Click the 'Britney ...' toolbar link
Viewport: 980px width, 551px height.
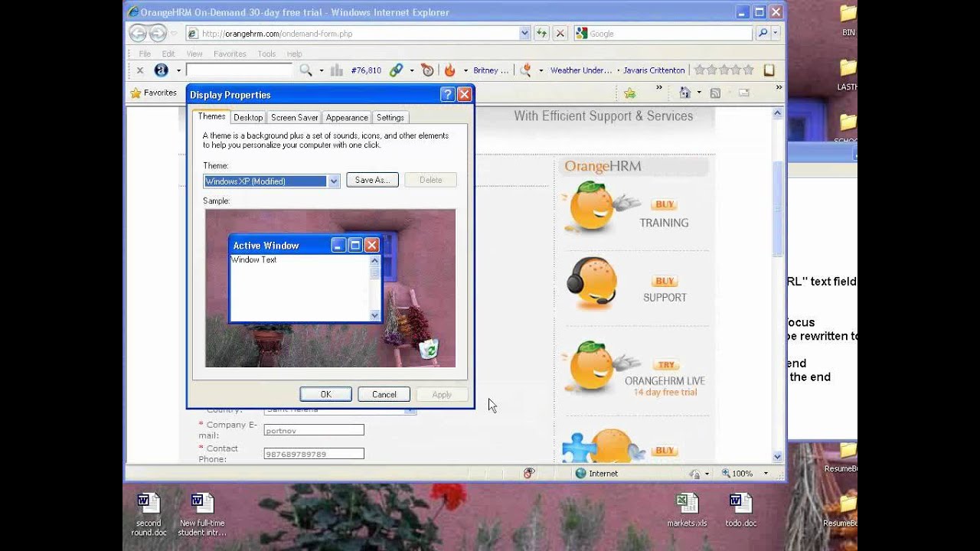pos(491,70)
